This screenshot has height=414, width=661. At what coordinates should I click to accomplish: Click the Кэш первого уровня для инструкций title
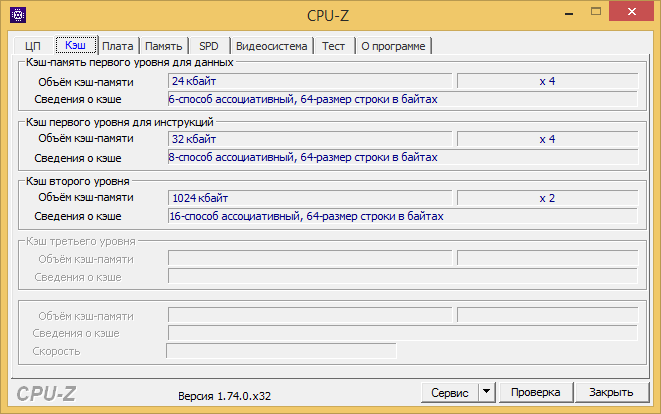[x=120, y=122]
